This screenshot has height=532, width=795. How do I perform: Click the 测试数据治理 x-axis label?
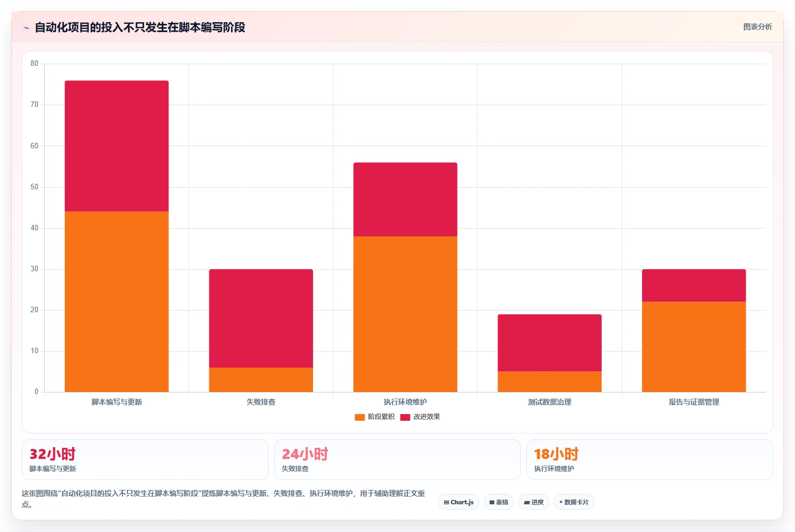click(x=550, y=402)
